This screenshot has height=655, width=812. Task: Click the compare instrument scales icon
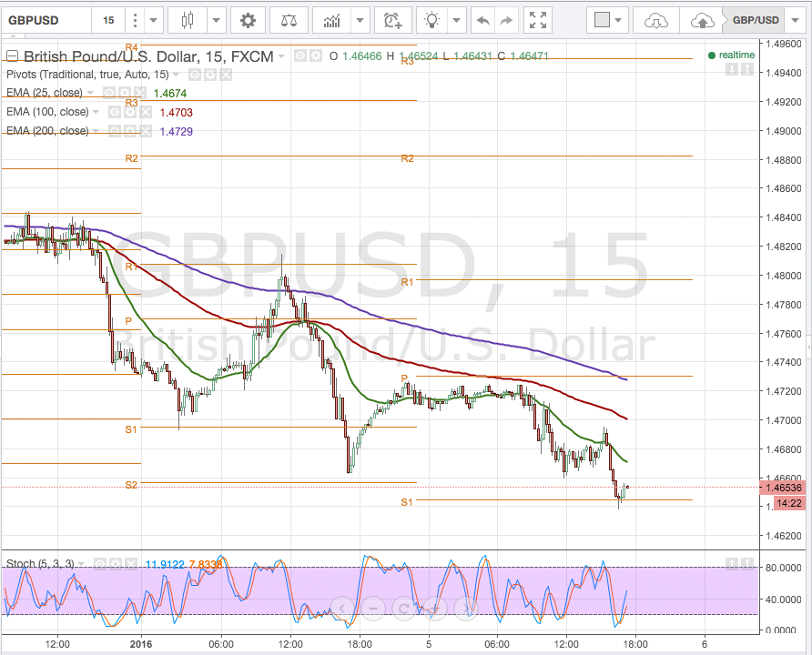(288, 18)
